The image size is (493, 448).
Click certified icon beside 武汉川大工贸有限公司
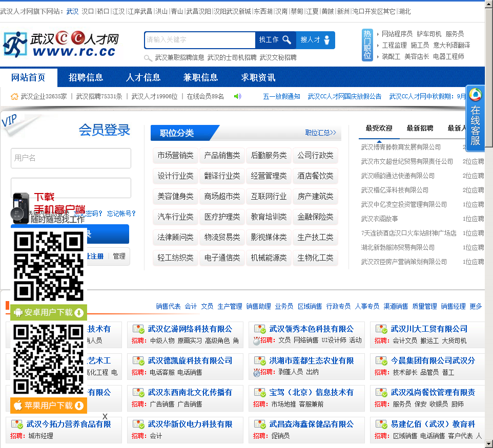coord(381,329)
